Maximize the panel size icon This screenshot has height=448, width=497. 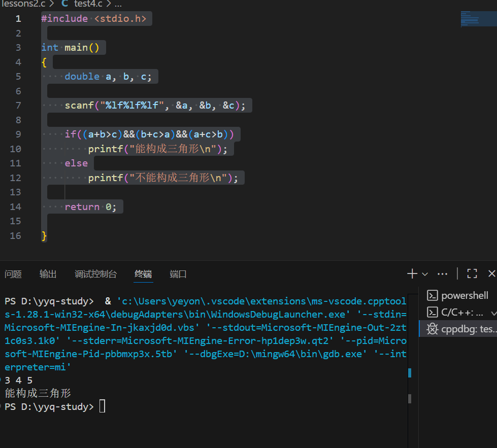click(472, 273)
